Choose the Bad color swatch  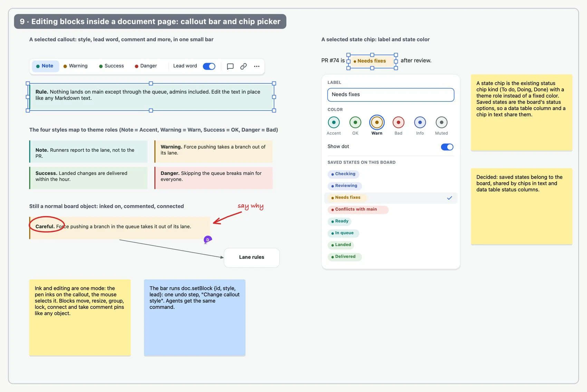click(x=398, y=122)
